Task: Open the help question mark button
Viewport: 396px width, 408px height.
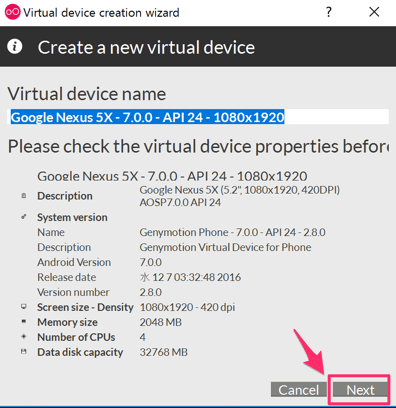Action: tap(329, 12)
